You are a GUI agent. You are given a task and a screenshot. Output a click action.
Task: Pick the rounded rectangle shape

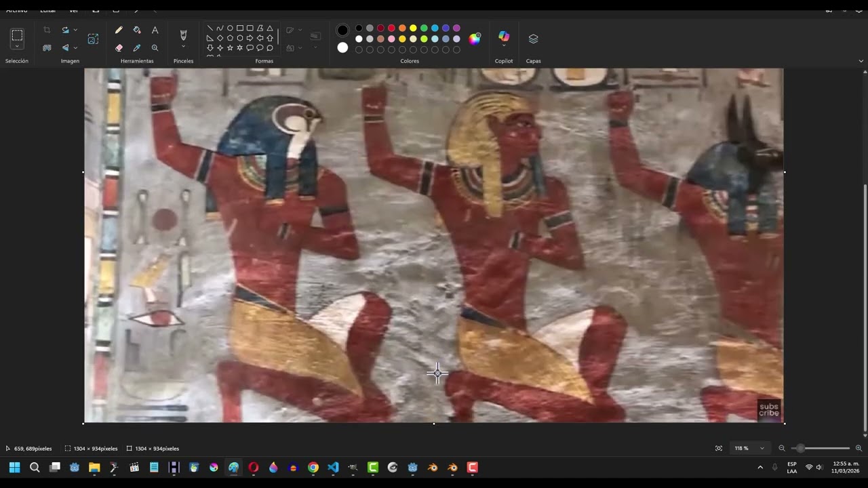pos(250,28)
